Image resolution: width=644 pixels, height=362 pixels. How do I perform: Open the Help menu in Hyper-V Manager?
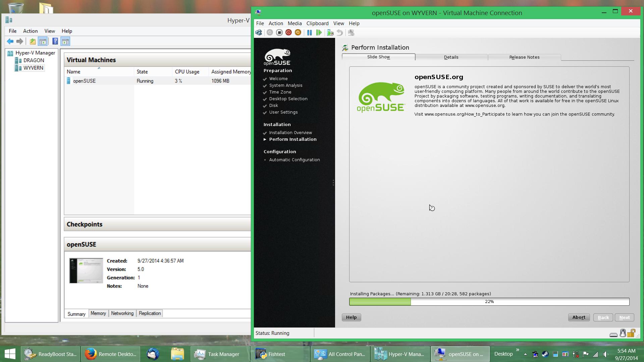coord(67,31)
